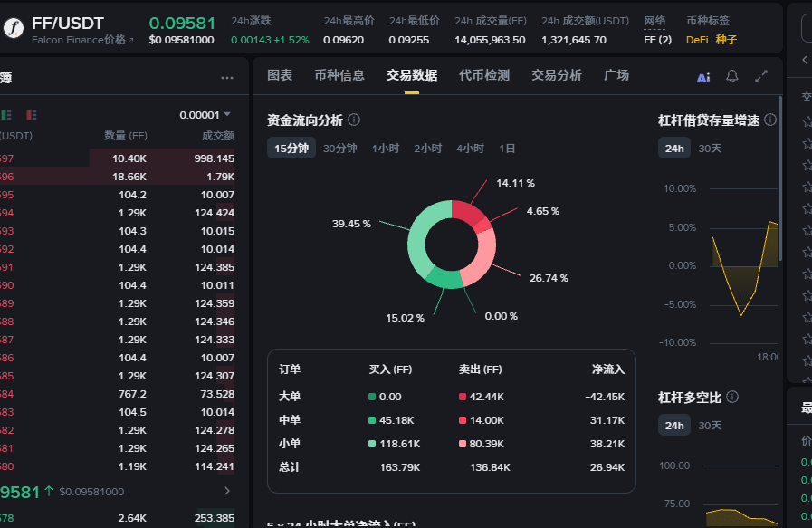
Task: Switch order book to buy-only view icon
Action: [5, 115]
